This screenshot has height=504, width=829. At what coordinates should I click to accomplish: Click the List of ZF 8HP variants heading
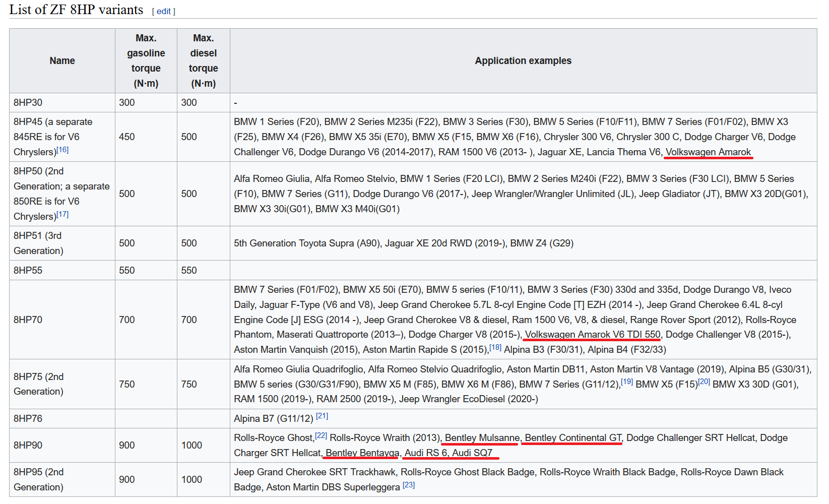point(76,10)
